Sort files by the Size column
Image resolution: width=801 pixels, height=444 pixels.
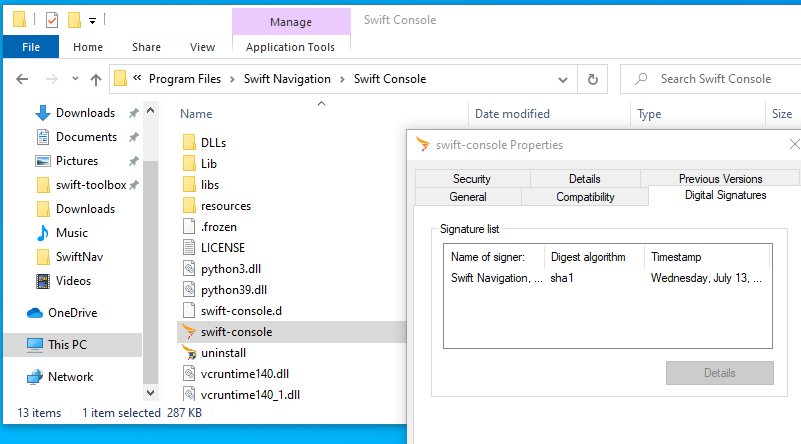[782, 114]
